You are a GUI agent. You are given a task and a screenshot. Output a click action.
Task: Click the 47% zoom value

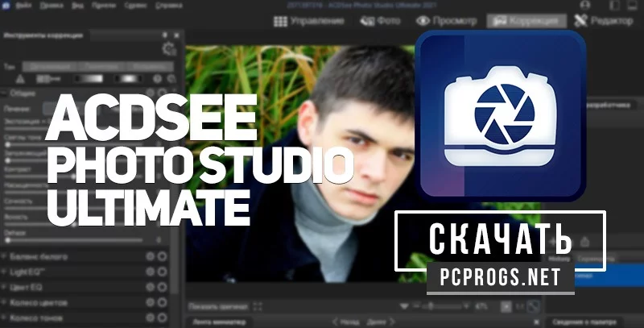click(481, 306)
